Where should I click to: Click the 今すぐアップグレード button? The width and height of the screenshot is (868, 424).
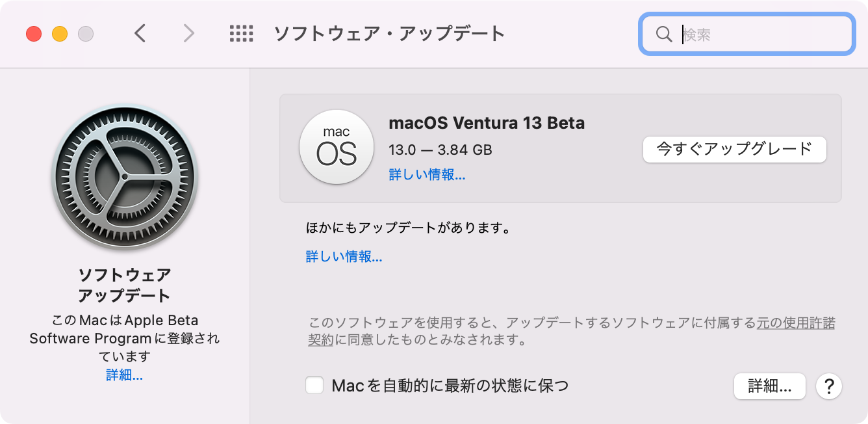pos(735,149)
